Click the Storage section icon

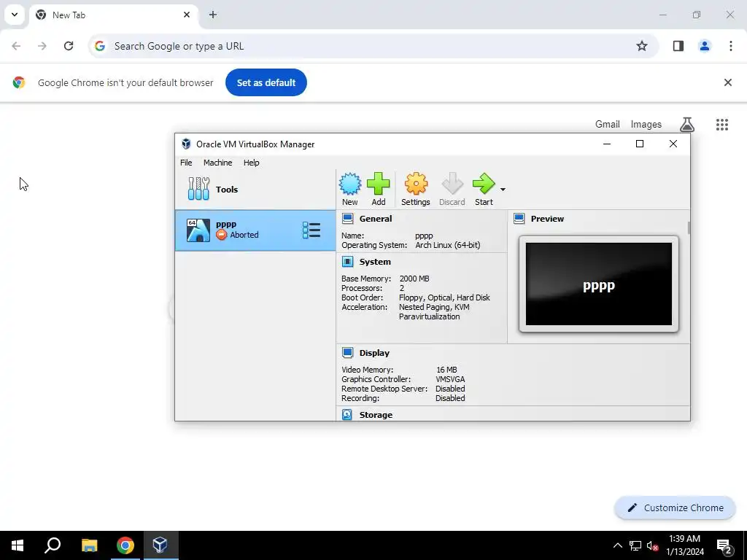(x=347, y=415)
